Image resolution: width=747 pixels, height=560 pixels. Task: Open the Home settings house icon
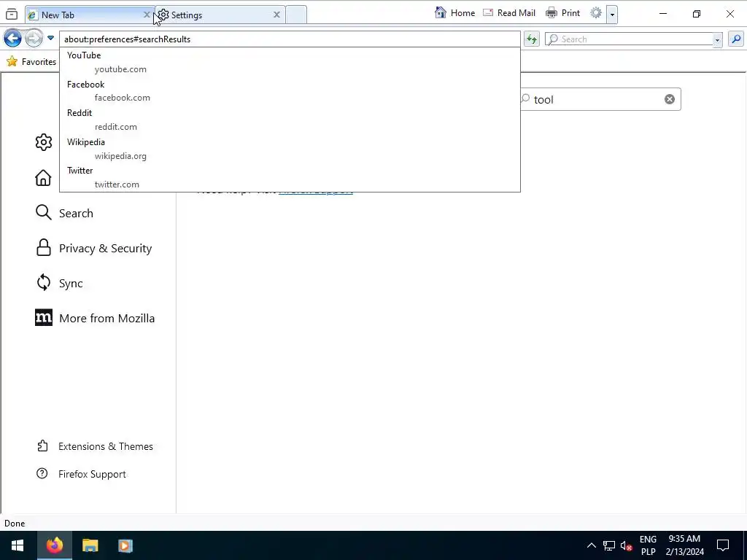point(43,178)
